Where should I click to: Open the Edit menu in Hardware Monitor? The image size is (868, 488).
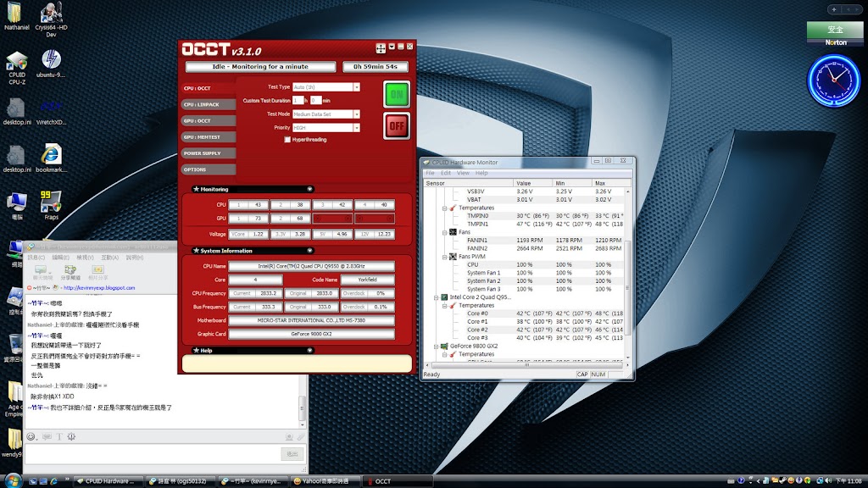(446, 173)
